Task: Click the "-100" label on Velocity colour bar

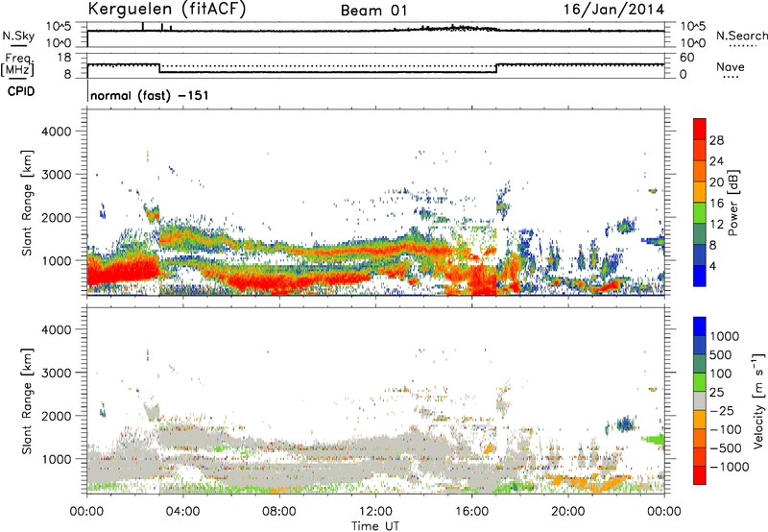Action: pos(725,429)
